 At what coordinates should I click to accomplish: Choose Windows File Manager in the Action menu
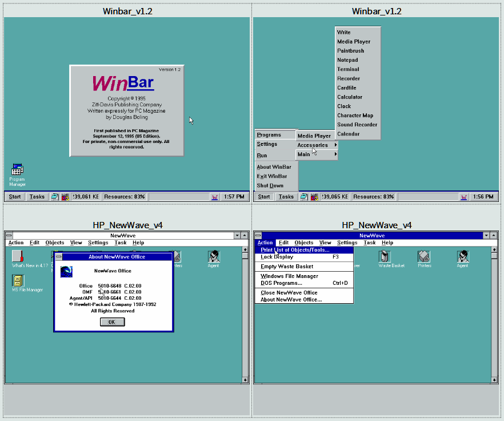click(304, 276)
